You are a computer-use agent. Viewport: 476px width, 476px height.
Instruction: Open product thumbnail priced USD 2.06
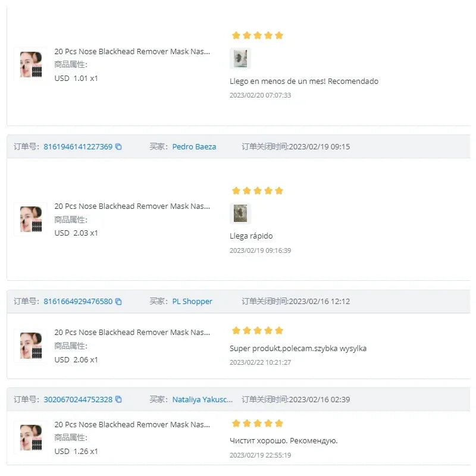click(30, 346)
